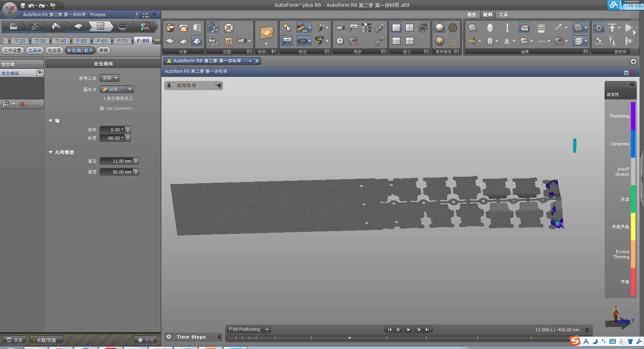Click the arrow pointer annotation tool

287,28
